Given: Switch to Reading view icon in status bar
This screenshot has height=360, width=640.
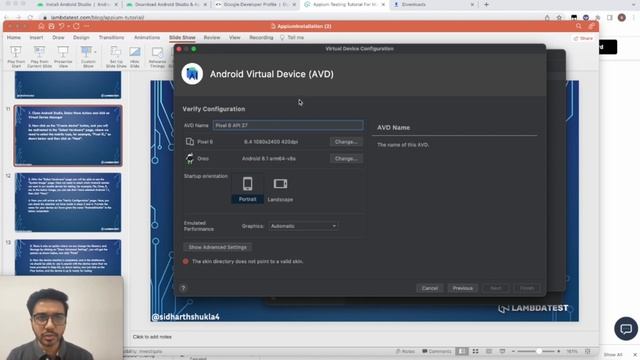Looking at the screenshot, I should tap(489, 351).
